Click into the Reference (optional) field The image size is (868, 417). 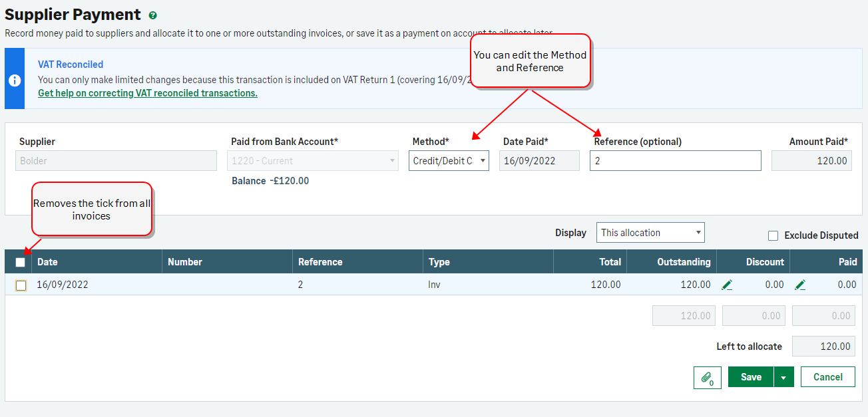(675, 161)
